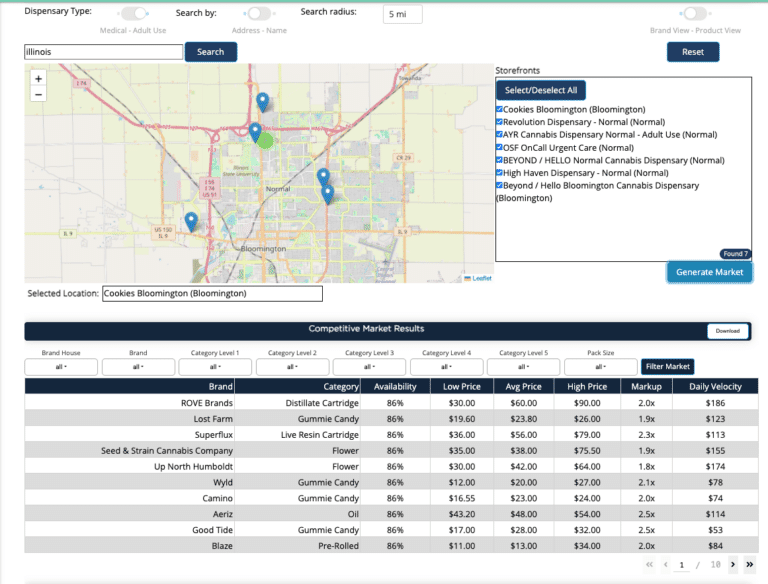Sort table by Avg Price header

pyautogui.click(x=524, y=386)
